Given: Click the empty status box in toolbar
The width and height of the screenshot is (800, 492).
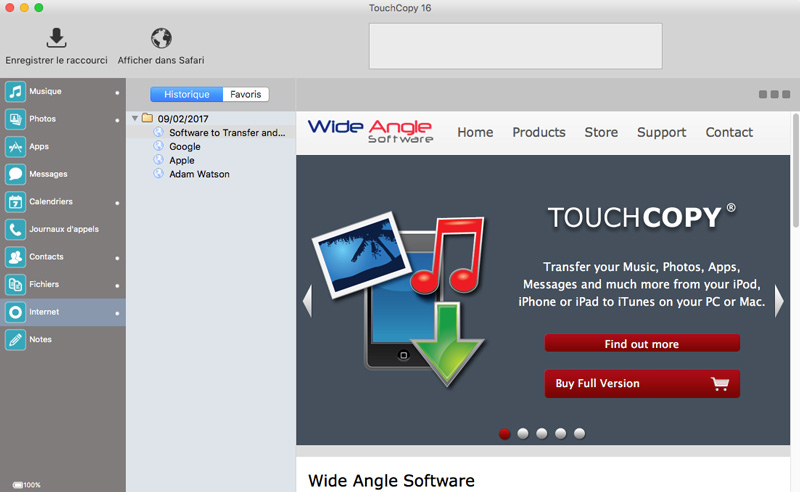Looking at the screenshot, I should pyautogui.click(x=515, y=46).
